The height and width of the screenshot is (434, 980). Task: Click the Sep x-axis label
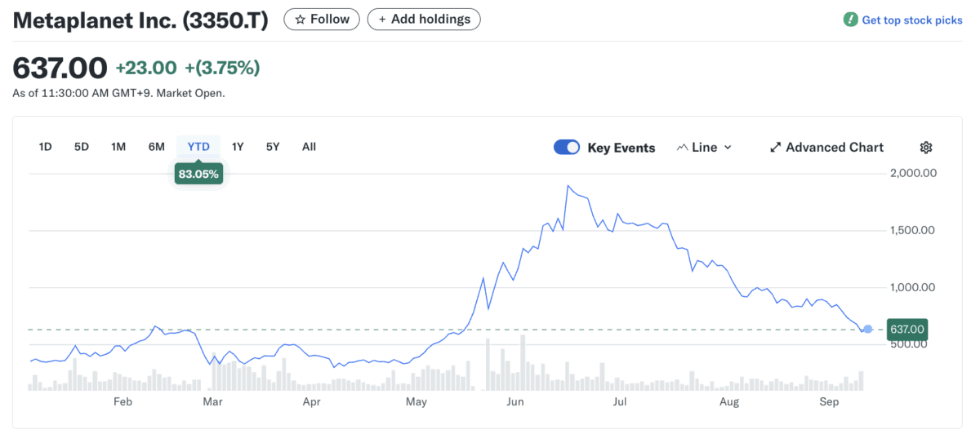coord(829,402)
